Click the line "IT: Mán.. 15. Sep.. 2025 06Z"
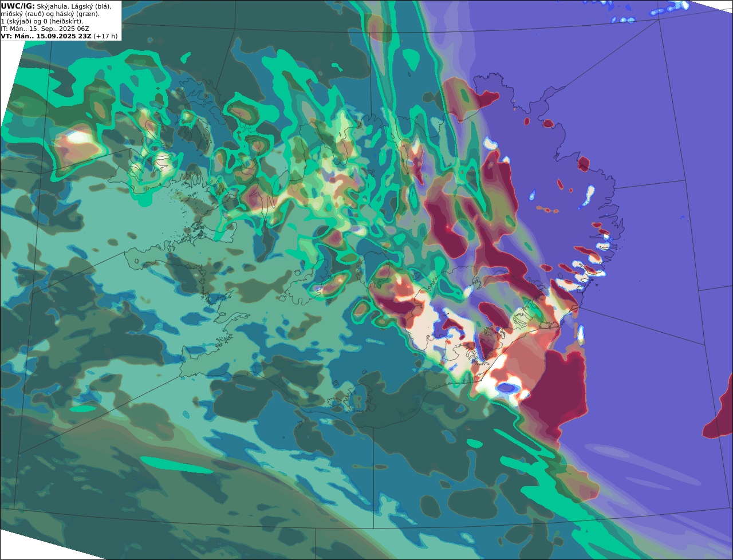Screen dimensions: 733x560 click(45, 29)
